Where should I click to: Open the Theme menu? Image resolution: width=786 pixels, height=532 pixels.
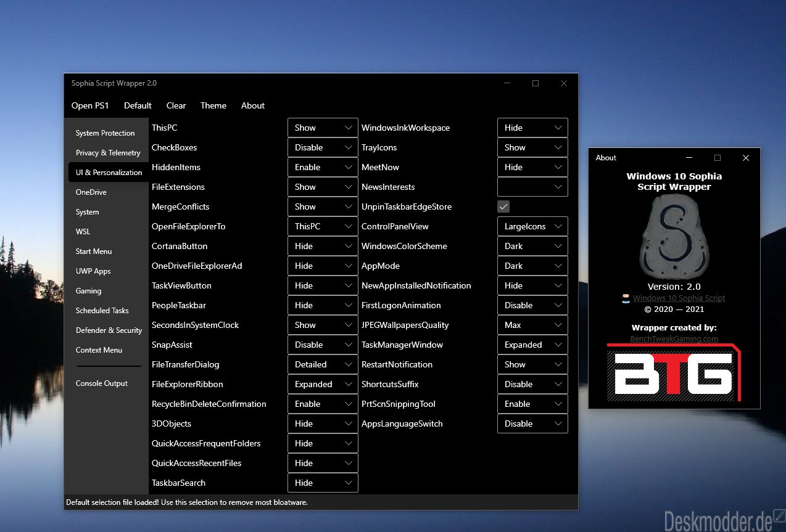coord(213,105)
